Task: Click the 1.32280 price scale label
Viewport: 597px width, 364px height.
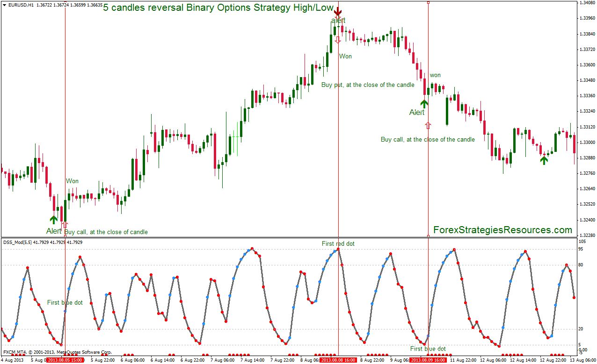Action: (587, 235)
